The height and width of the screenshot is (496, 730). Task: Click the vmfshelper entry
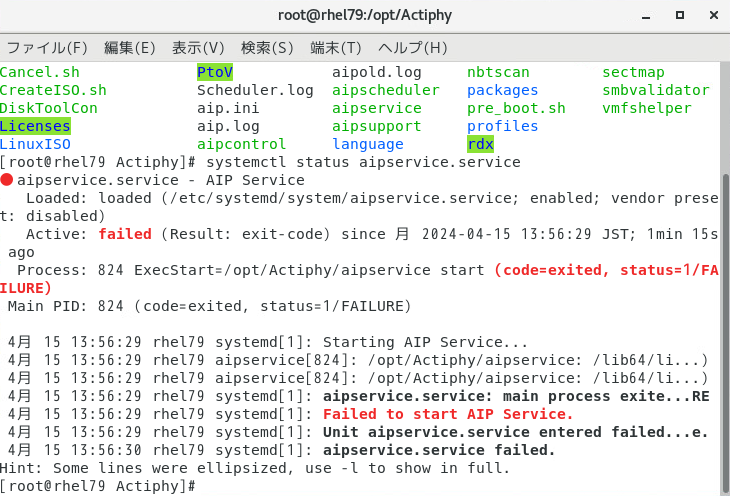coord(647,108)
